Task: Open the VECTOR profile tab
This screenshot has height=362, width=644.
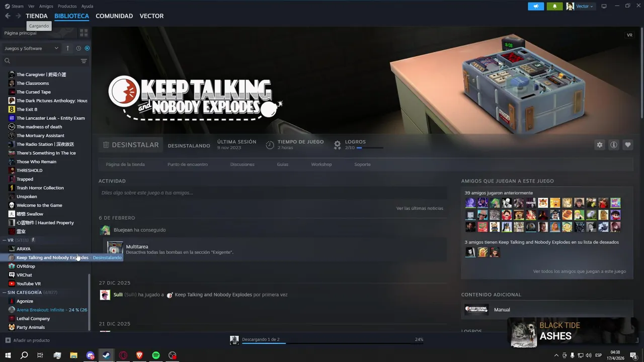Action: click(x=151, y=16)
